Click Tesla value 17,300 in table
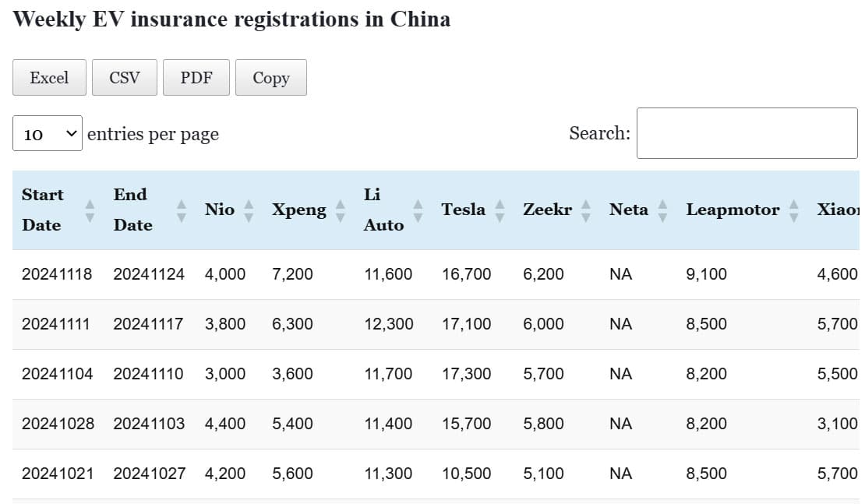 [x=466, y=374]
